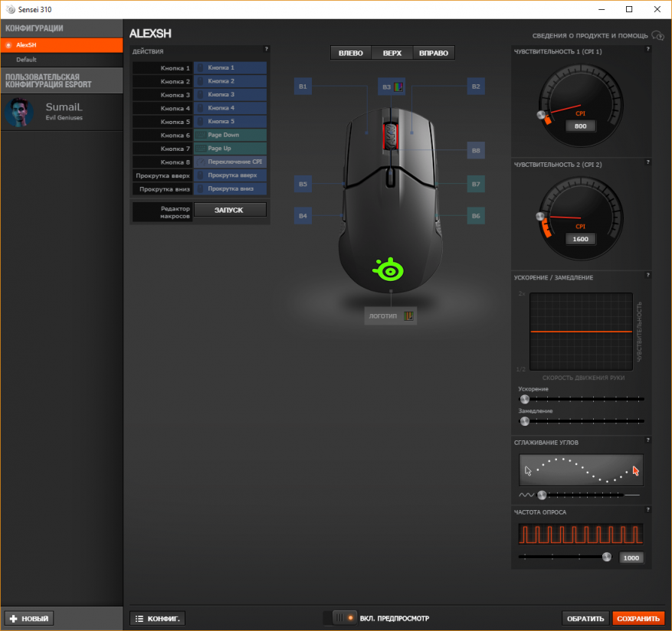This screenshot has width=672, height=631.
Task: Select the B5 side button marker
Action: click(x=303, y=185)
